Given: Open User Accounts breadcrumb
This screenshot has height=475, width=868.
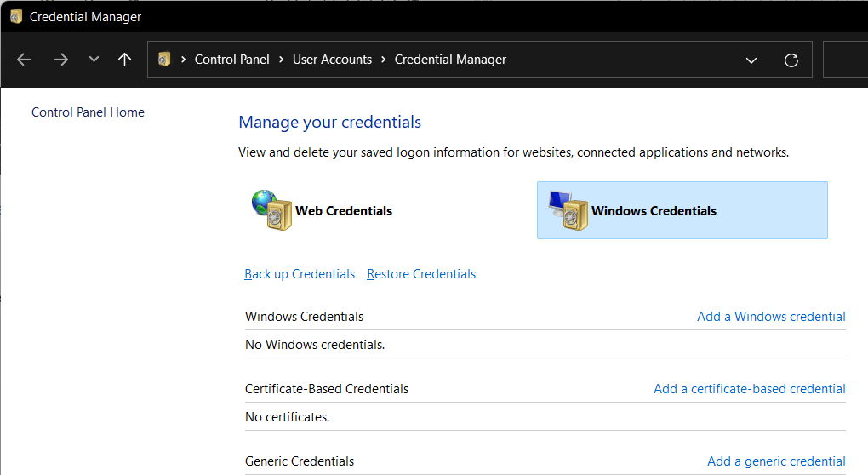Looking at the screenshot, I should click(x=332, y=60).
